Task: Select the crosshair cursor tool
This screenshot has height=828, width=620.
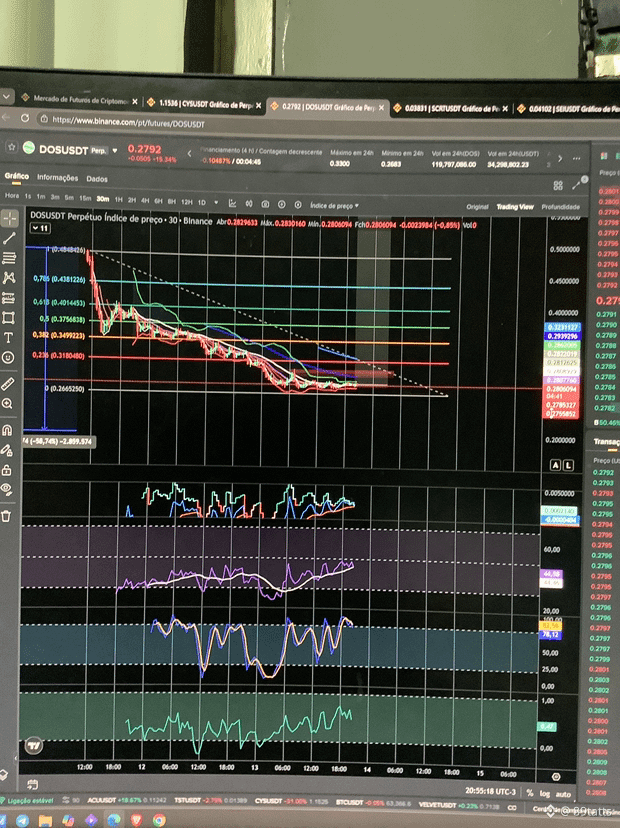Action: coord(10,218)
